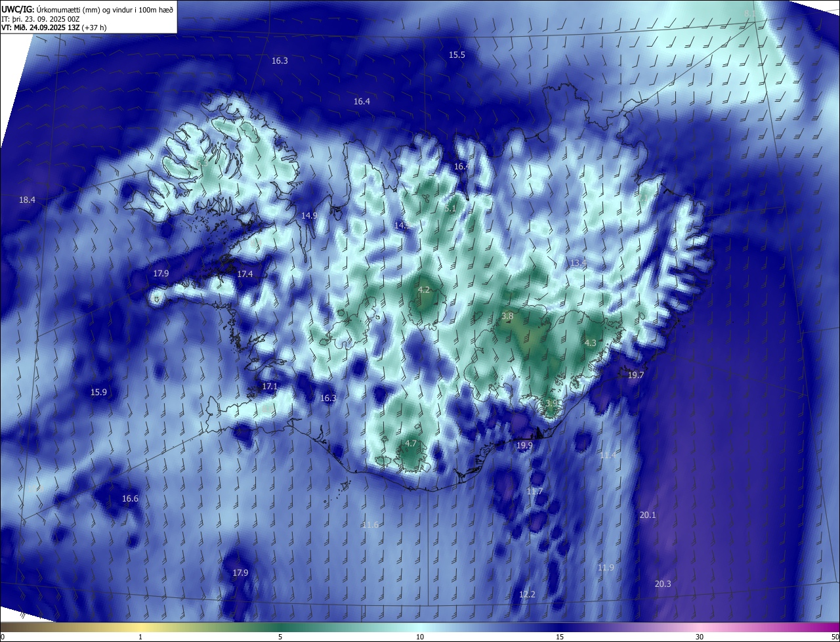Screen dimensions: 840x642
Task: Click the 3.9 label near the coast
Action: tap(551, 403)
